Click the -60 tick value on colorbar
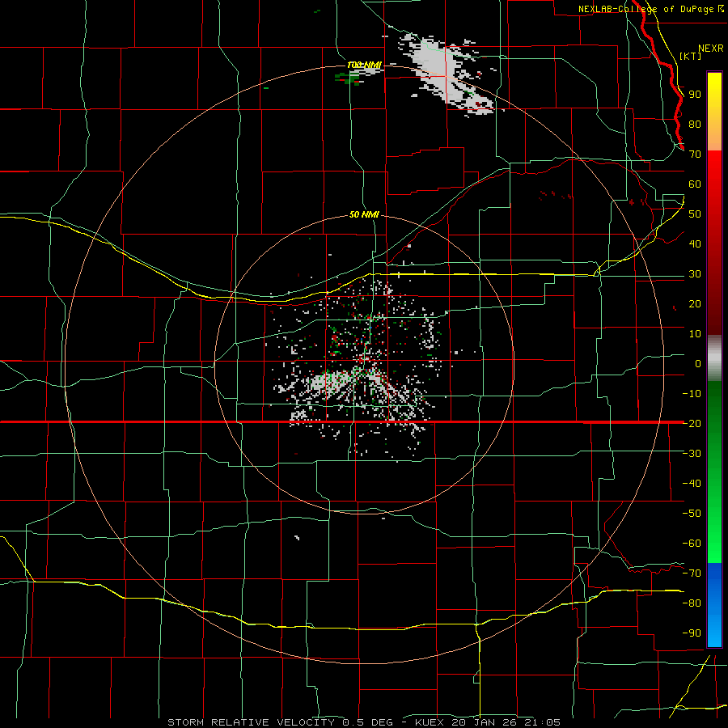Screen dimensions: 728x728 [692, 544]
